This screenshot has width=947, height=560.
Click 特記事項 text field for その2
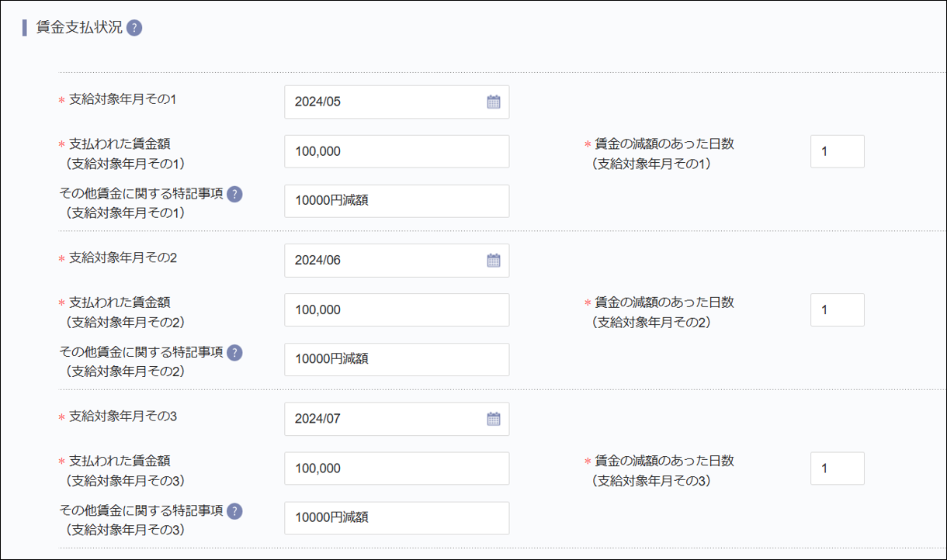coord(397,359)
